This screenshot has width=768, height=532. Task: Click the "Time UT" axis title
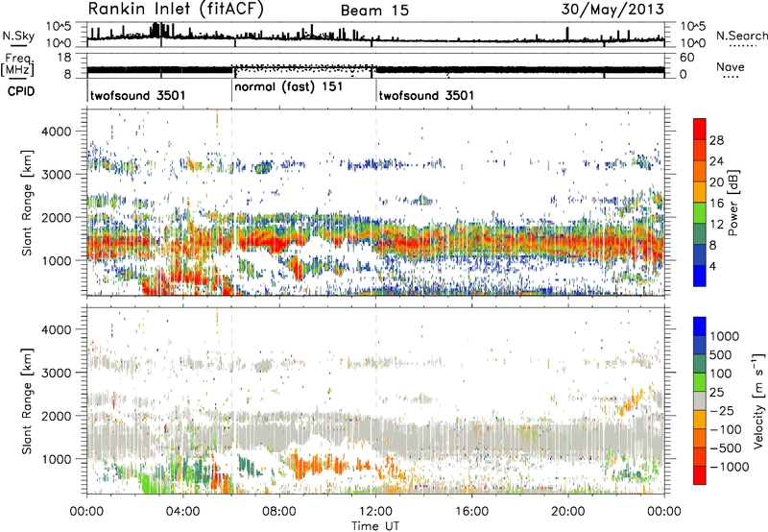coord(375,526)
